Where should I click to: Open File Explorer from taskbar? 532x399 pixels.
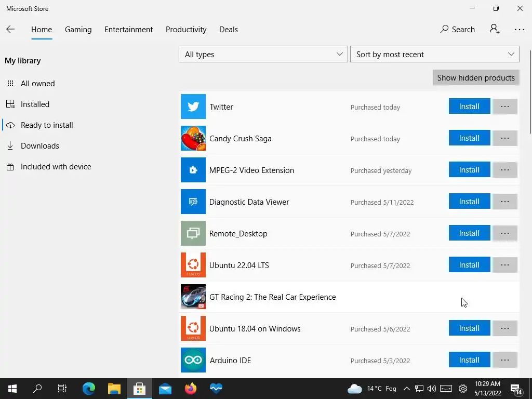click(x=114, y=389)
